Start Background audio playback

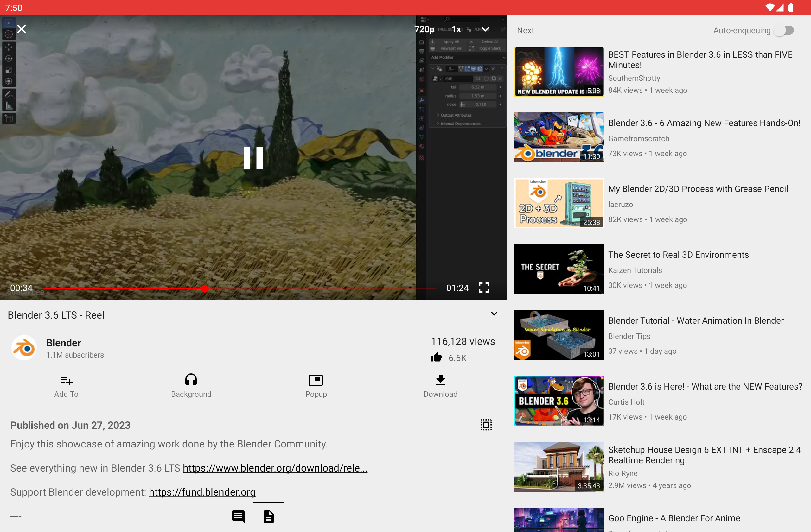(191, 380)
